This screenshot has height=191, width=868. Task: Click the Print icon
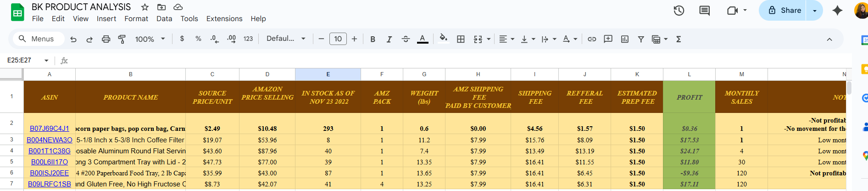[106, 39]
